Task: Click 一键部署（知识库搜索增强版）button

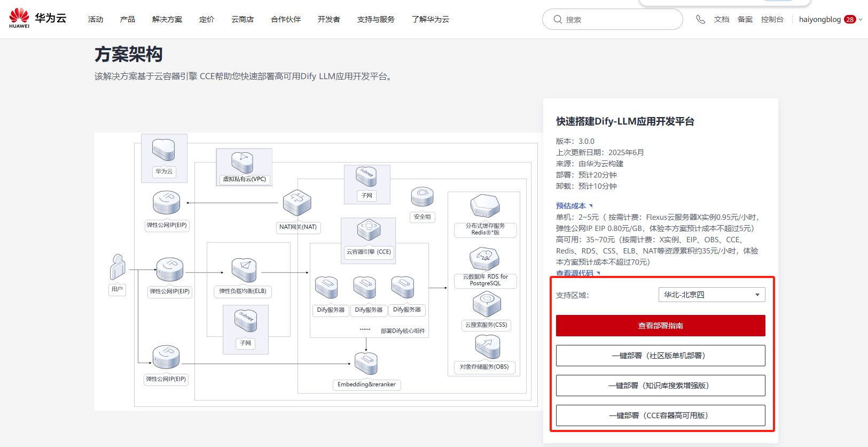Action: pos(661,386)
